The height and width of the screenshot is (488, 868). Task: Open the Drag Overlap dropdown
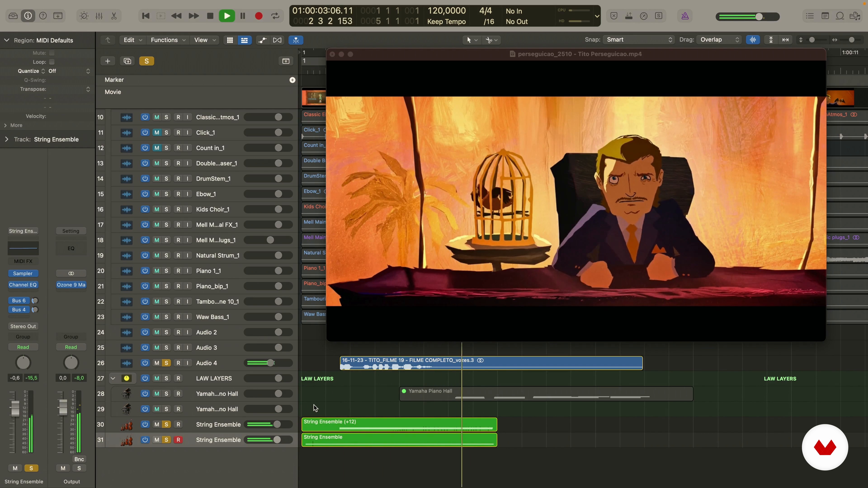[719, 40]
